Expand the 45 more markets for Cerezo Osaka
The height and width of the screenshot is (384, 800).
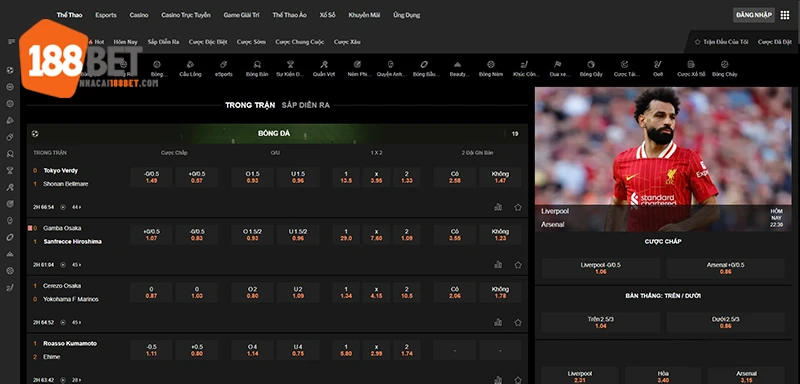point(76,322)
